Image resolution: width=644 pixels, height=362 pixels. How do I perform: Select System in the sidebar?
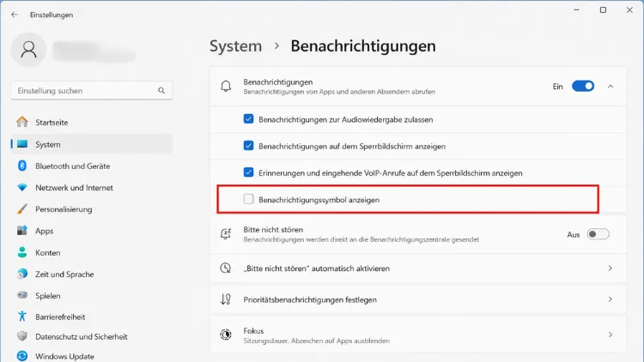click(x=92, y=144)
